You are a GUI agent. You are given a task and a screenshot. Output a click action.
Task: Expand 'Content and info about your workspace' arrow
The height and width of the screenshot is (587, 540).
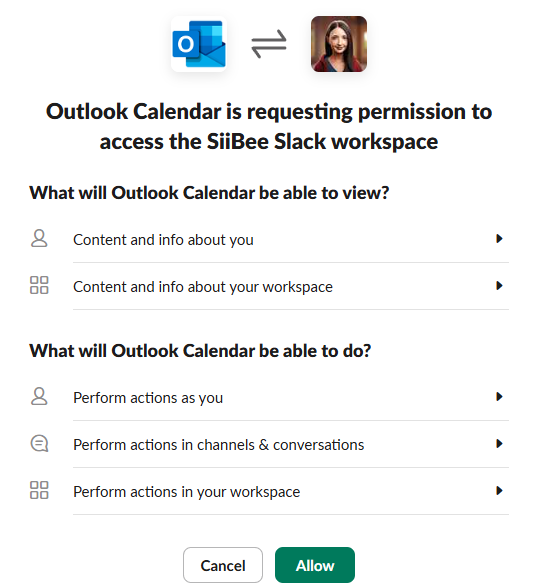point(499,286)
